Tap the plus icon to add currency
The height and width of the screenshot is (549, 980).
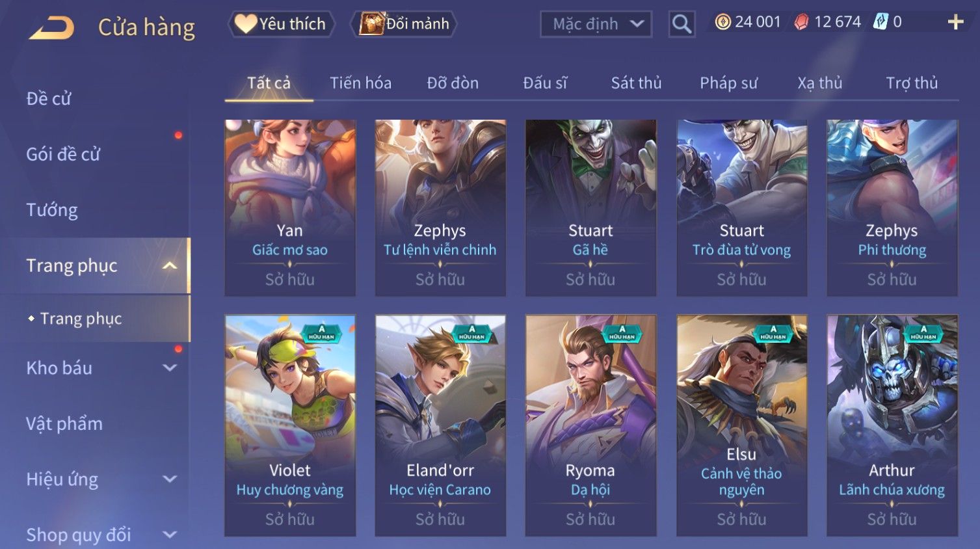click(x=955, y=22)
